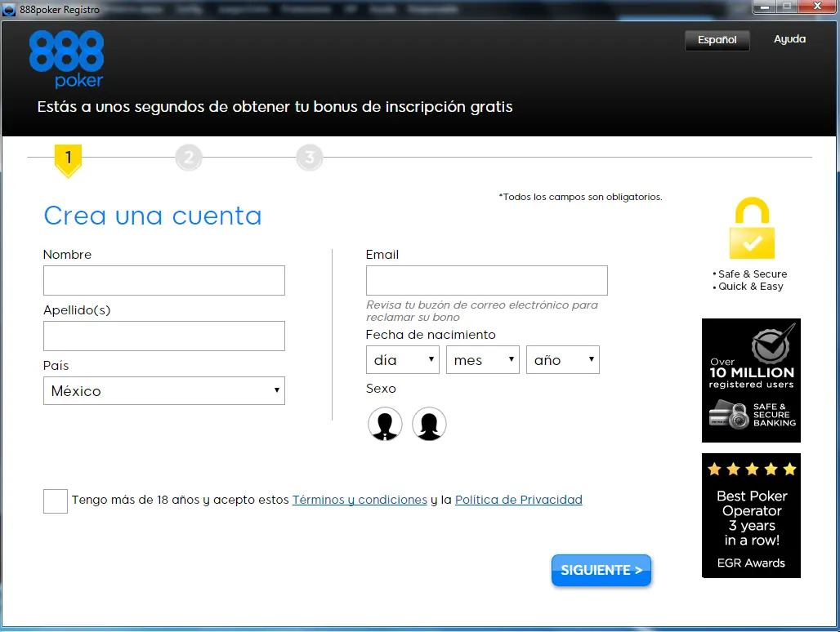The image size is (840, 632).
Task: Open the día birth date dropdown
Action: click(x=402, y=359)
